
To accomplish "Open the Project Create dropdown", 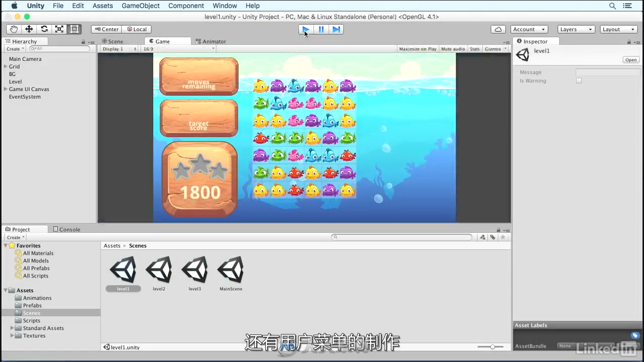I will [x=15, y=237].
